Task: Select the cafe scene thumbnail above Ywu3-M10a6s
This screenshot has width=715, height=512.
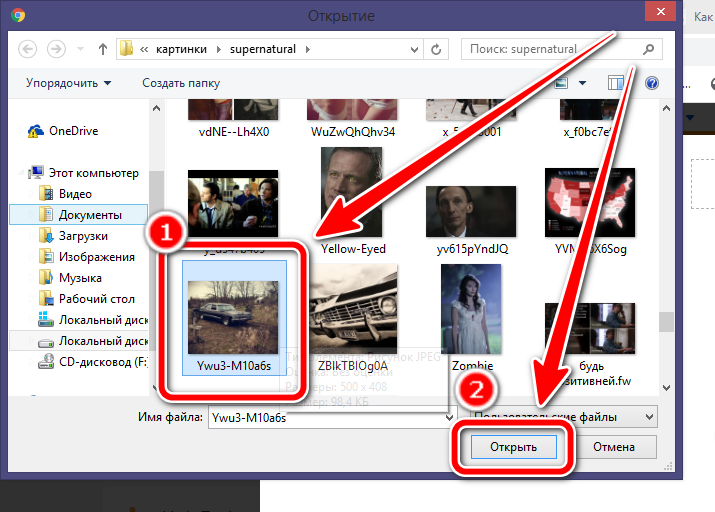Action: tap(233, 203)
